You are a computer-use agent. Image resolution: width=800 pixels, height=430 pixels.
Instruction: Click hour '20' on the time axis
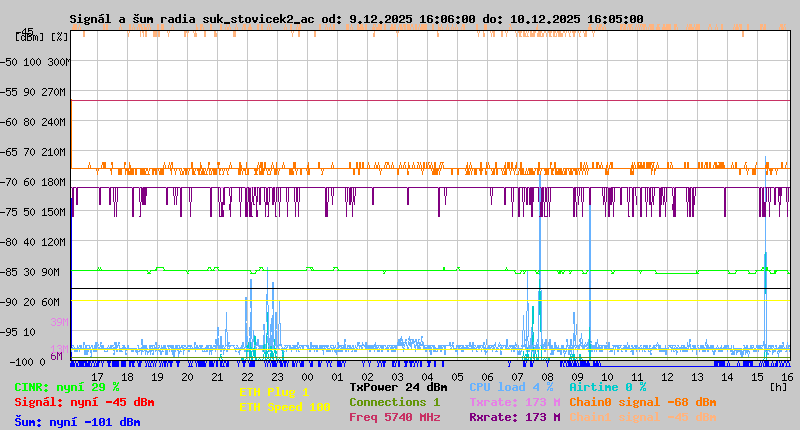click(187, 377)
